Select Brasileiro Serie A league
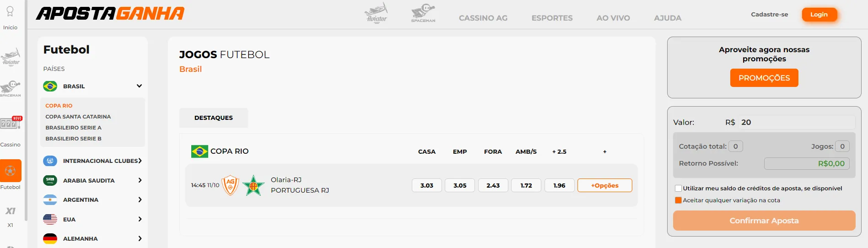Image resolution: width=868 pixels, height=248 pixels. tap(74, 128)
